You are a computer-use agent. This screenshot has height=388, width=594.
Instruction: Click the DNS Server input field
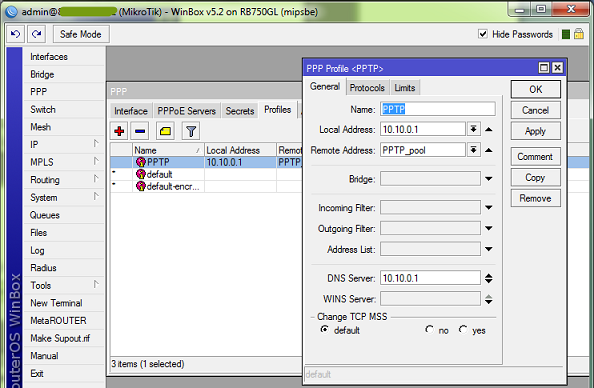coord(430,278)
